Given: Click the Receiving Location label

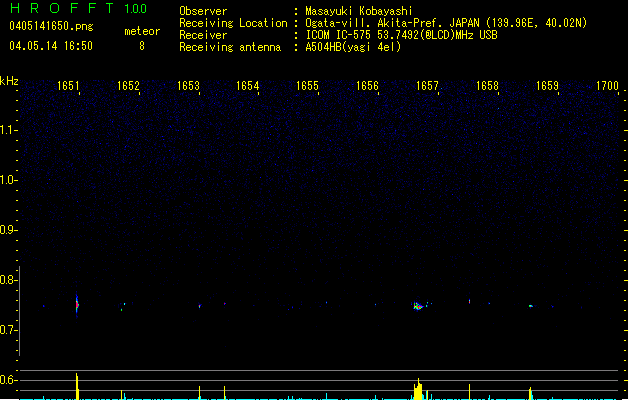Looking at the screenshot, I should click(233, 23).
